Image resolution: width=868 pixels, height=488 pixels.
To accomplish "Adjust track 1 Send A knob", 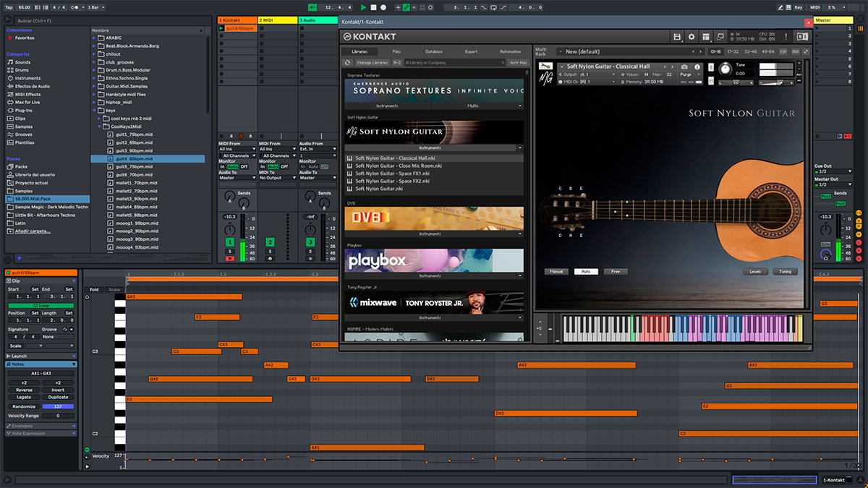I will coord(229,196).
